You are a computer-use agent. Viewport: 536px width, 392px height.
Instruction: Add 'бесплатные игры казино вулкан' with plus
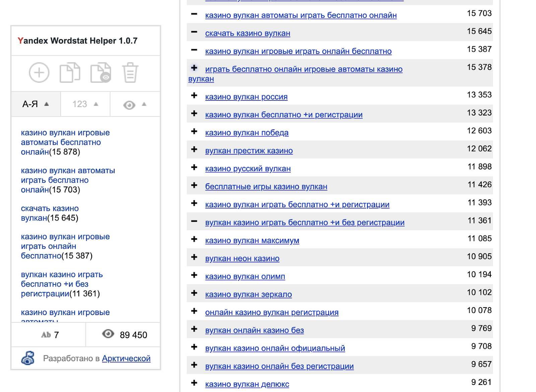(194, 185)
